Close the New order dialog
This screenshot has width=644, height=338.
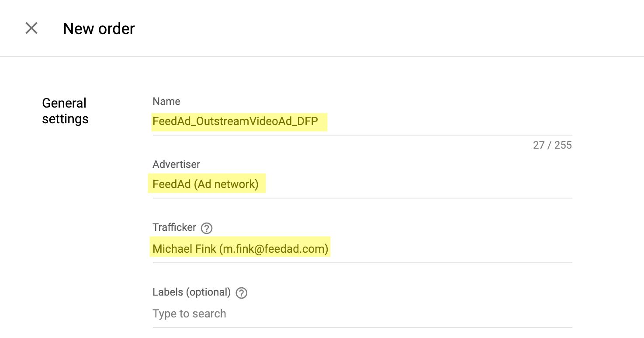tap(31, 28)
